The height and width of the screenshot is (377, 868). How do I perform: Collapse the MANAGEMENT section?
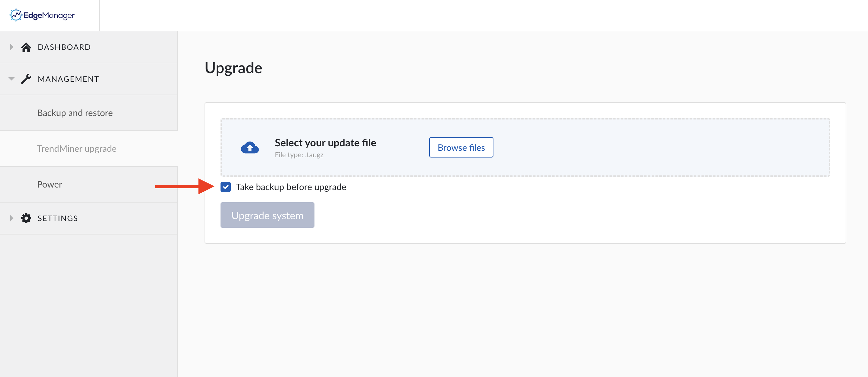[x=11, y=79]
